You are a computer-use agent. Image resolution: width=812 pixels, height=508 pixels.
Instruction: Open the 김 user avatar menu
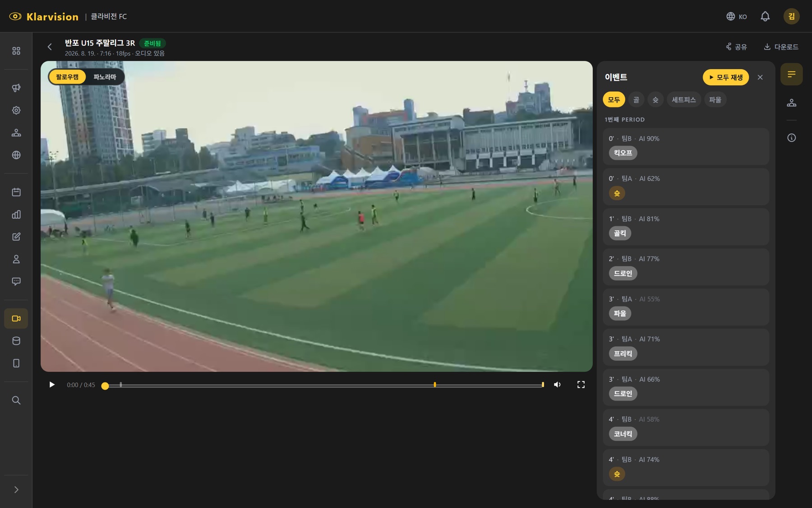[792, 16]
